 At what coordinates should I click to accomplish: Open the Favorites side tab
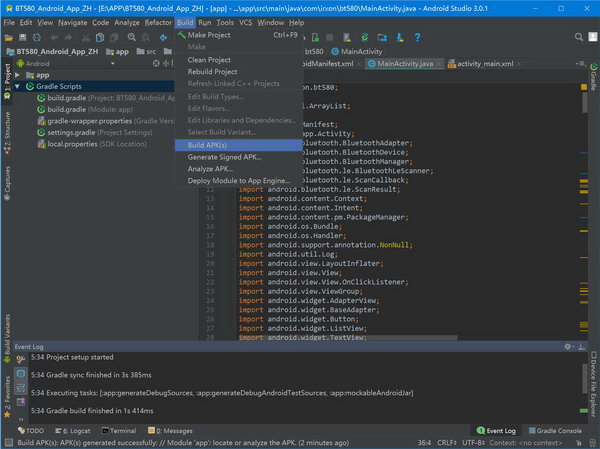pos(7,397)
